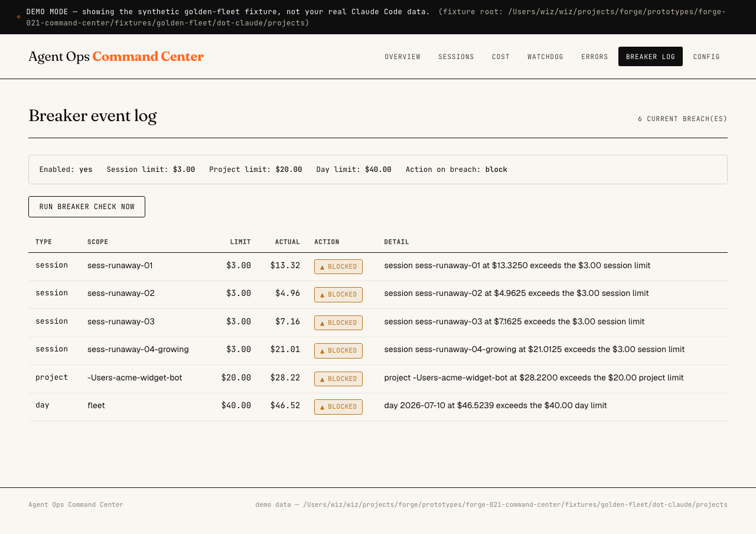Click the ACTION column header
The height and width of the screenshot is (534, 756).
coord(327,242)
